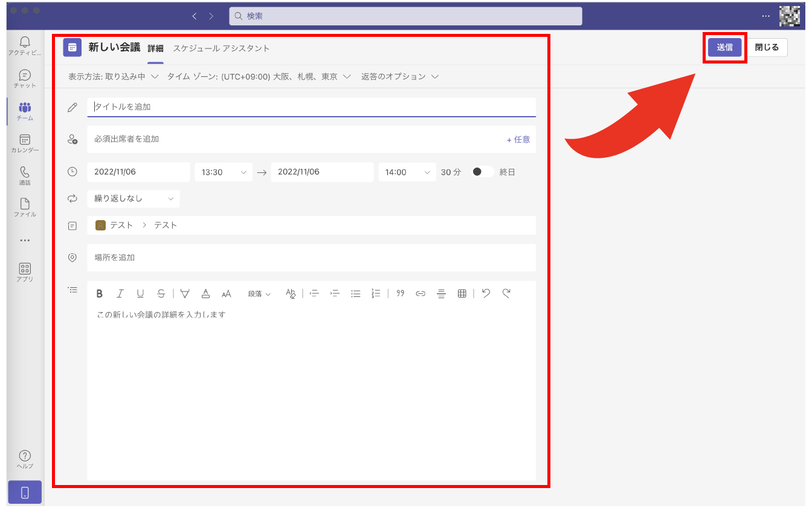Screen dimensions: 812x508
Task: Add optional attendees via +任意 link
Action: [518, 140]
